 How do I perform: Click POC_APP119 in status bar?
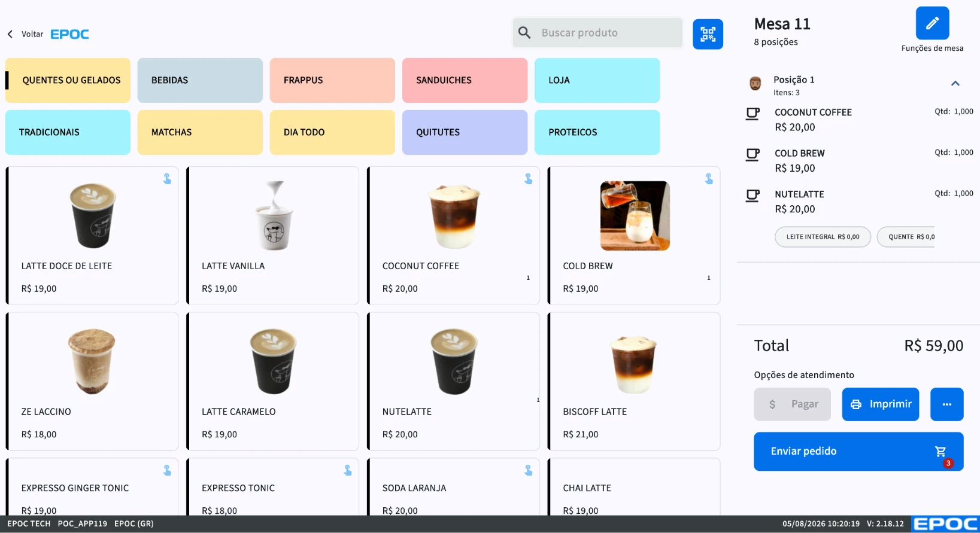tap(82, 524)
